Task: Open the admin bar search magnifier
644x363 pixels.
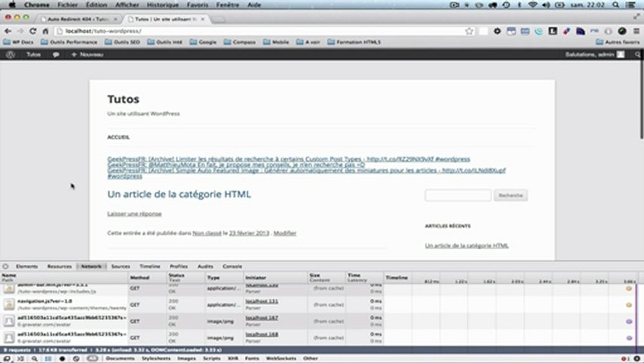Action: 637,54
